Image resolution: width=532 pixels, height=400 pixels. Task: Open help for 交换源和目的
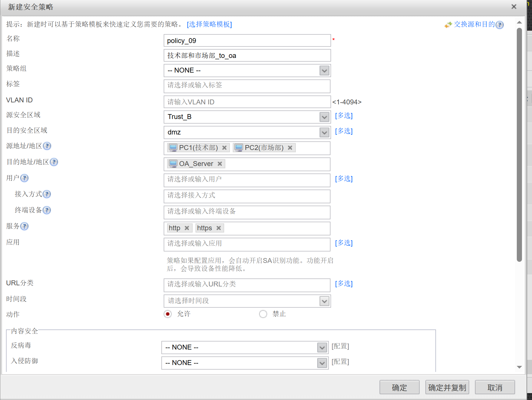500,25
